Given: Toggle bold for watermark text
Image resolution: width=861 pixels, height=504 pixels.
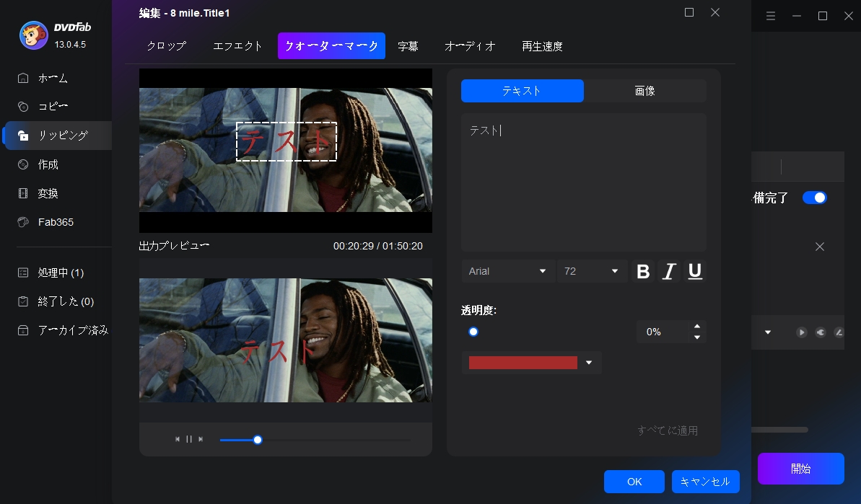Looking at the screenshot, I should [x=643, y=272].
